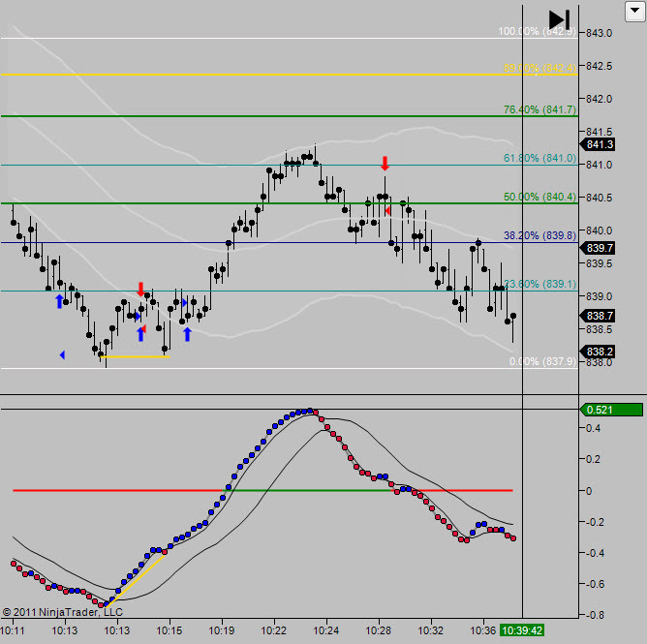This screenshot has width=647, height=644.
Task: Select the 838.7 price marker on the axis
Action: click(x=598, y=316)
